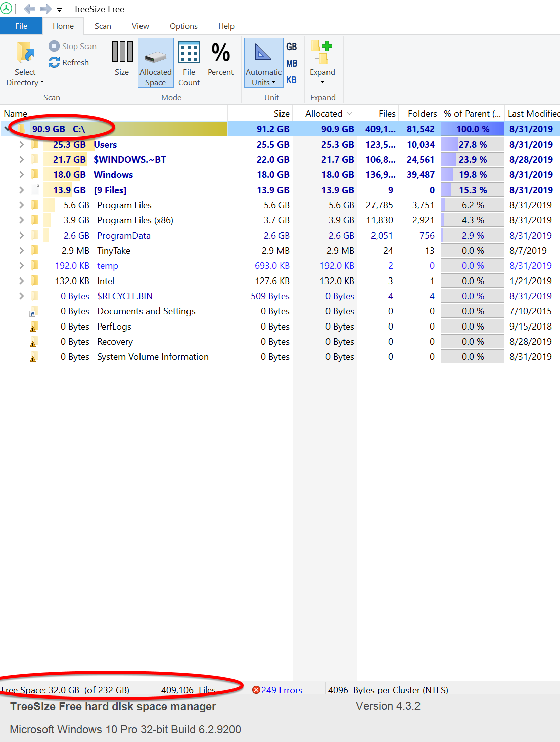Open the File menu
560x742 pixels.
click(x=21, y=26)
